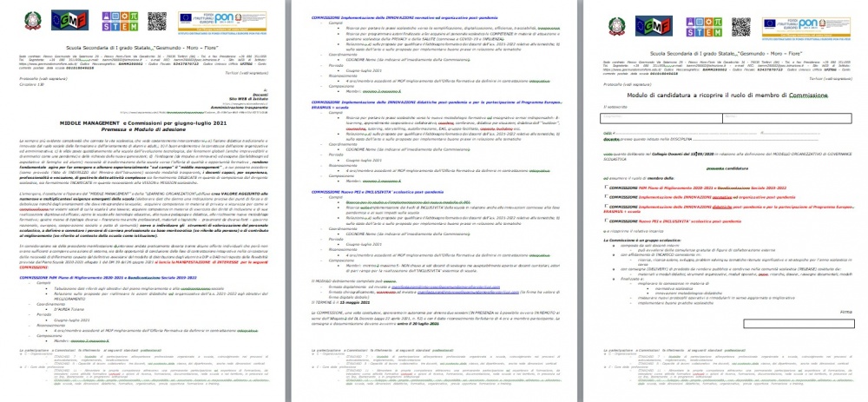This screenshot has height=402, width=868.
Task: Click the Firma signature box on the third page
Action: click(797, 323)
